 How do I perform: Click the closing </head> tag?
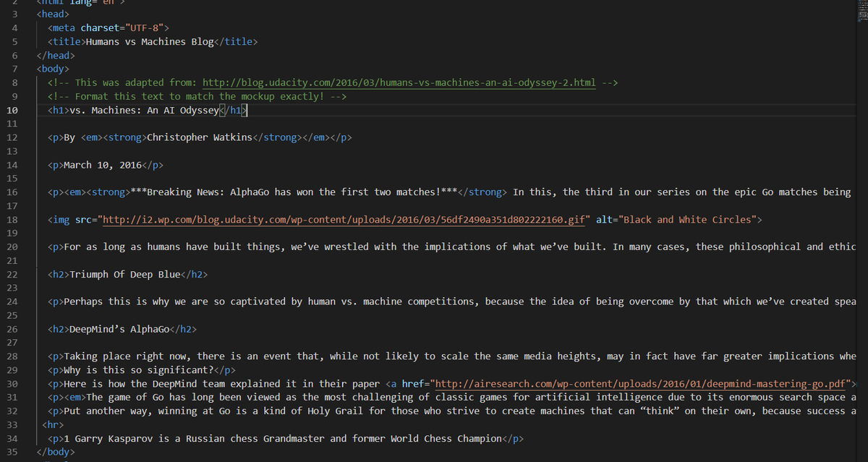56,55
